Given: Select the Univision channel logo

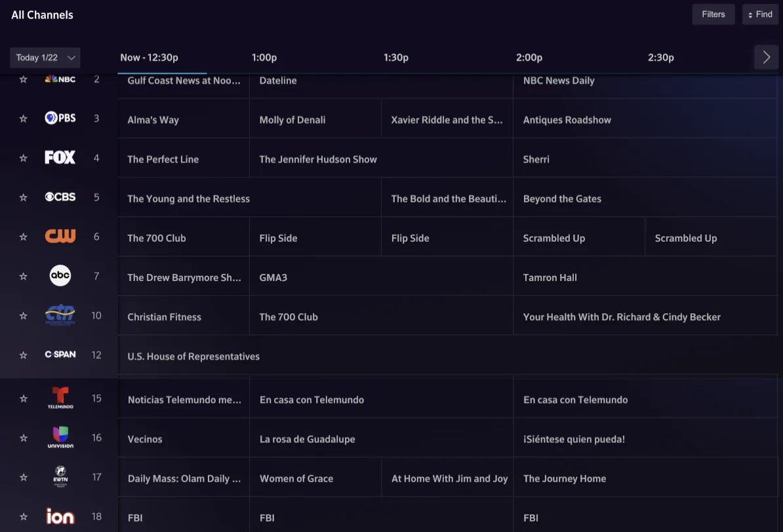Looking at the screenshot, I should (60, 437).
